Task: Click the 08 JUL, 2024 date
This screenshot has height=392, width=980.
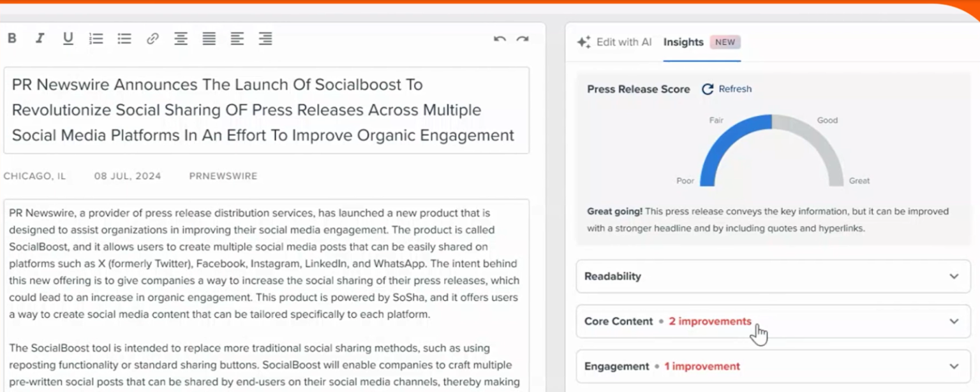Action: pos(128,176)
